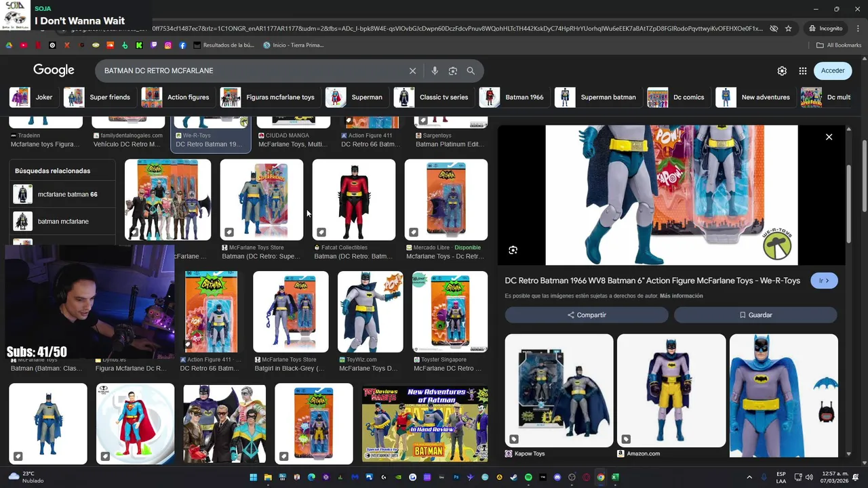Focus the BATMAN DC RETRO MCFARLANE search field
This screenshot has width=868, height=488.
(252, 70)
